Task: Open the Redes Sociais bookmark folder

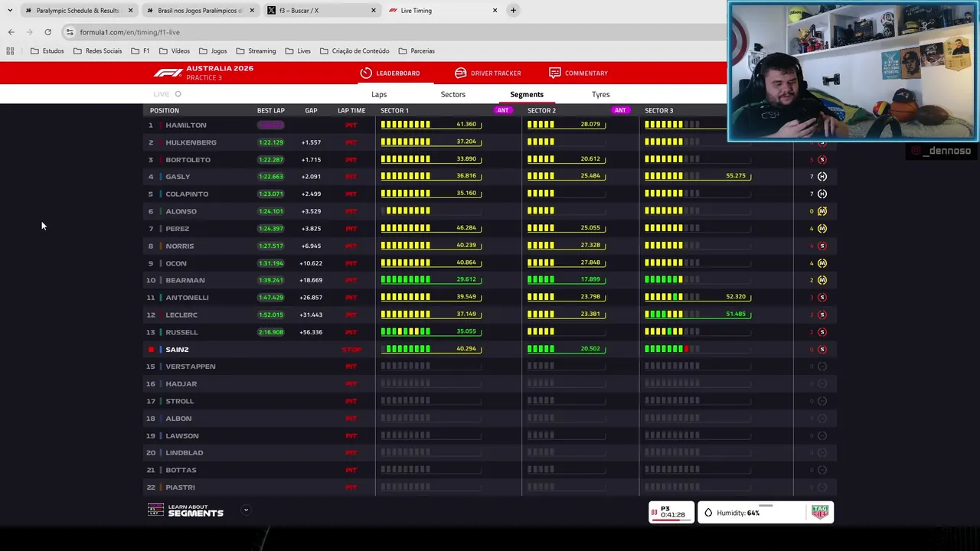Action: [97, 51]
